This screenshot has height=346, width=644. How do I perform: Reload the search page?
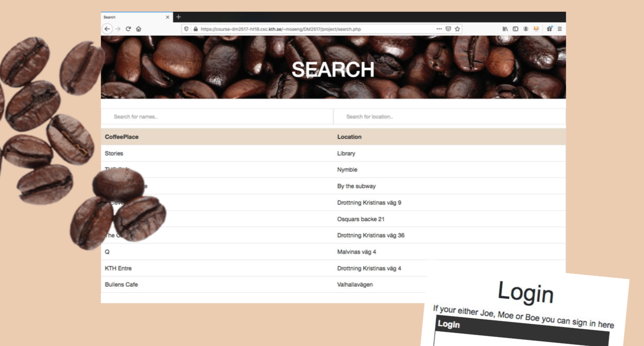(x=128, y=29)
